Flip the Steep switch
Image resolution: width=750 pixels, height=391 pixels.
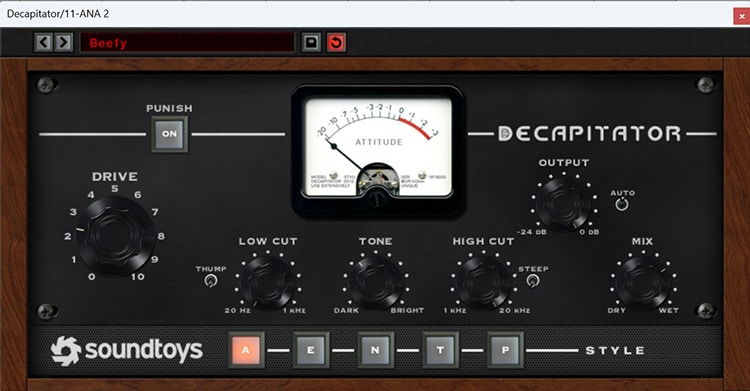(x=532, y=280)
